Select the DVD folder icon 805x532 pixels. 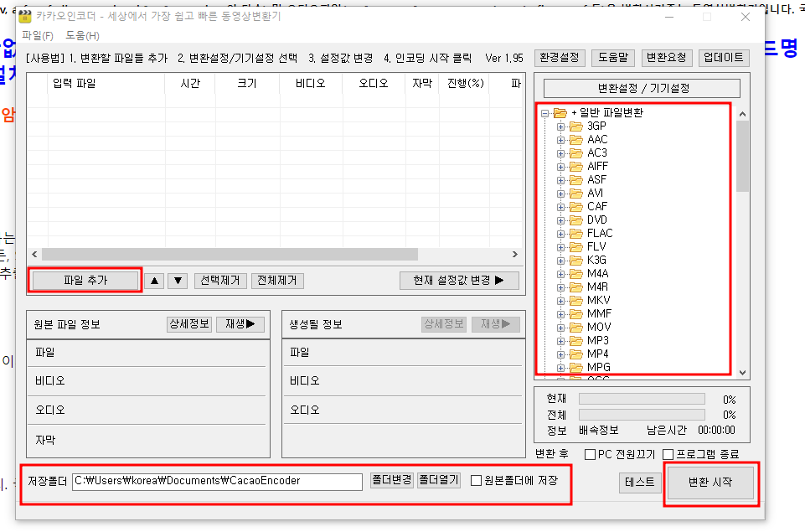(x=576, y=220)
